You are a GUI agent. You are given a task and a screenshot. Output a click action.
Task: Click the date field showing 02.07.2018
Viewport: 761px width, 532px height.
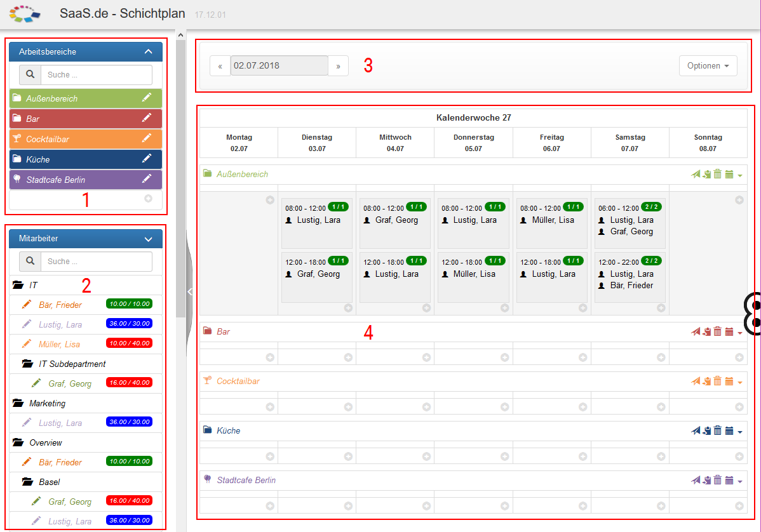pyautogui.click(x=279, y=65)
